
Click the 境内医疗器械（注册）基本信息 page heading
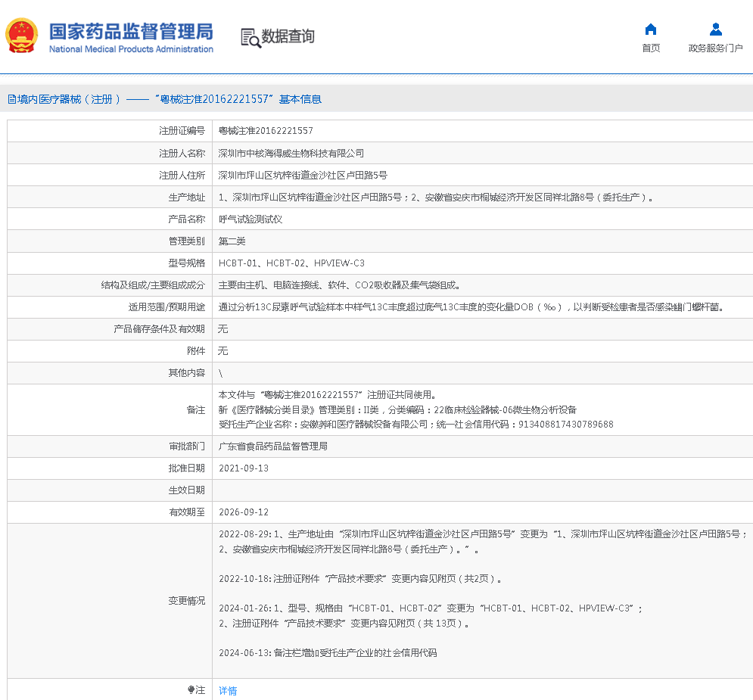(165, 99)
